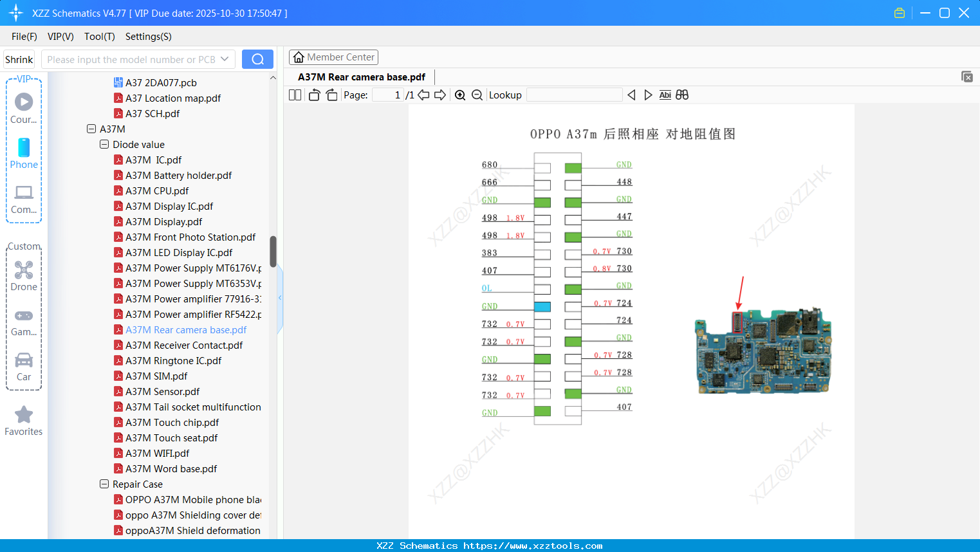Zoom out of the PDF

click(477, 95)
